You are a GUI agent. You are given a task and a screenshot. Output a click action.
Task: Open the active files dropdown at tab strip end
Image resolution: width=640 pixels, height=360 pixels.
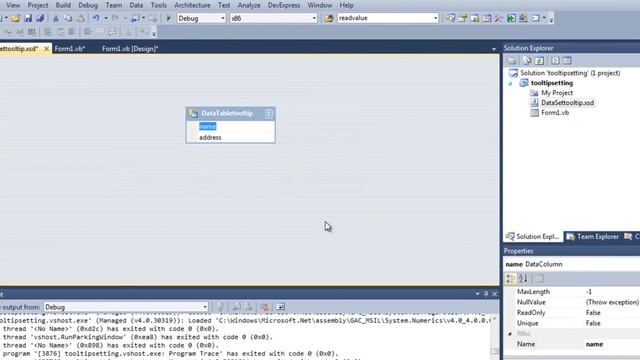pyautogui.click(x=494, y=49)
